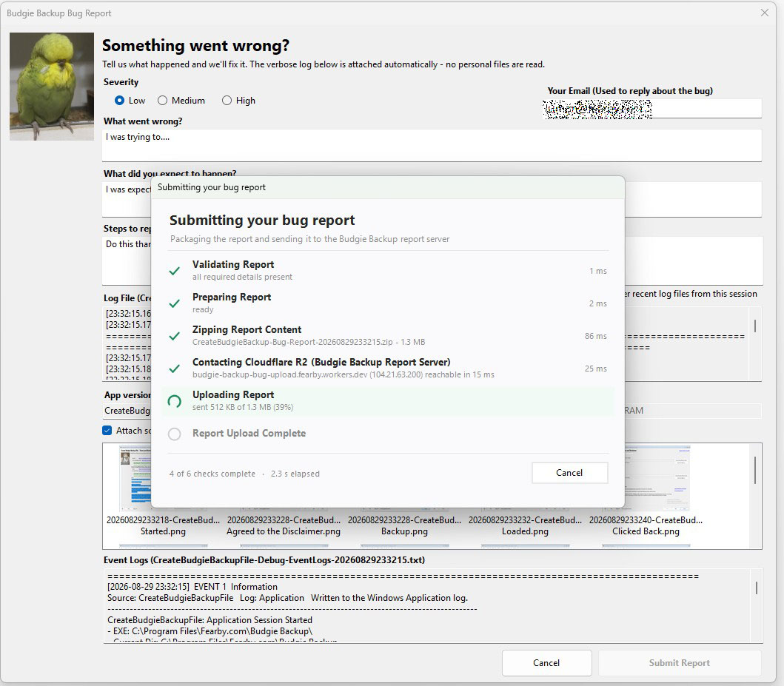Click the What went wrong text box

432,145
